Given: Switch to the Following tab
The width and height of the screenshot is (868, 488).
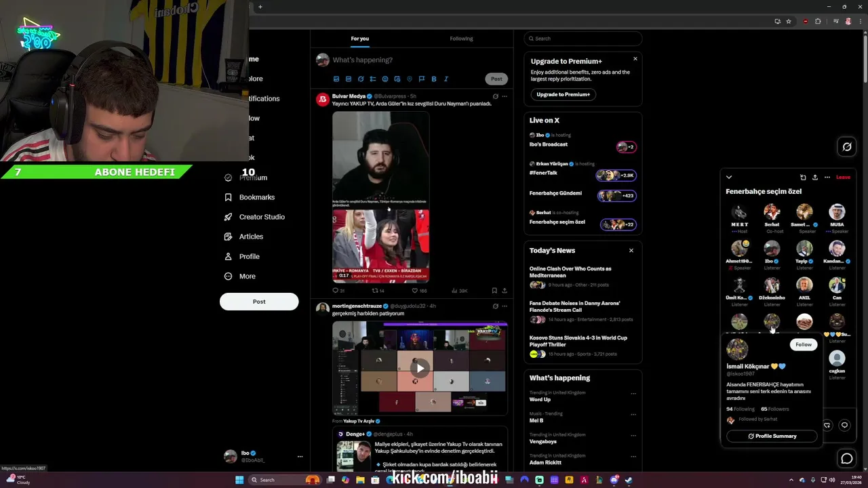Looking at the screenshot, I should coord(461,39).
